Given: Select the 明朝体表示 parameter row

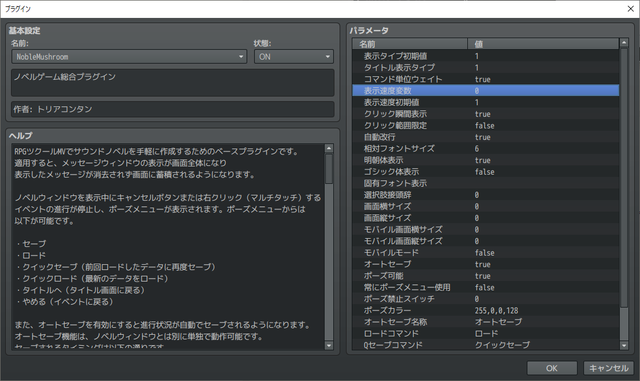Looking at the screenshot, I should pos(486,160).
